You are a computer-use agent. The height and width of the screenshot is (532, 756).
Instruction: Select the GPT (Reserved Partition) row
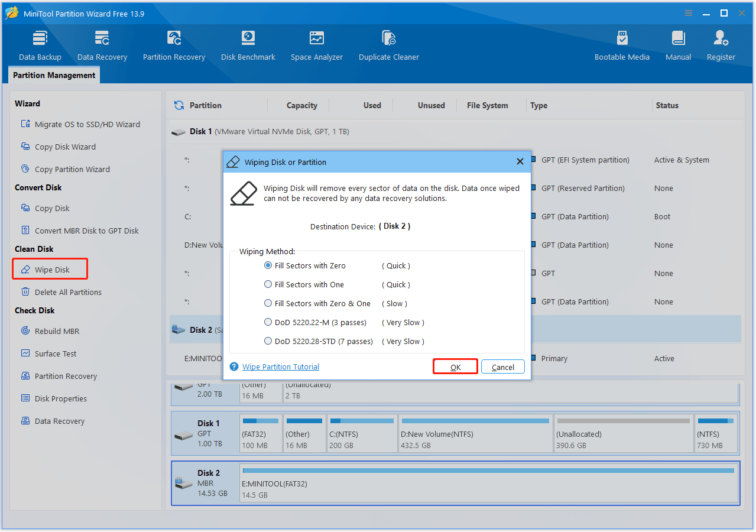(x=455, y=188)
